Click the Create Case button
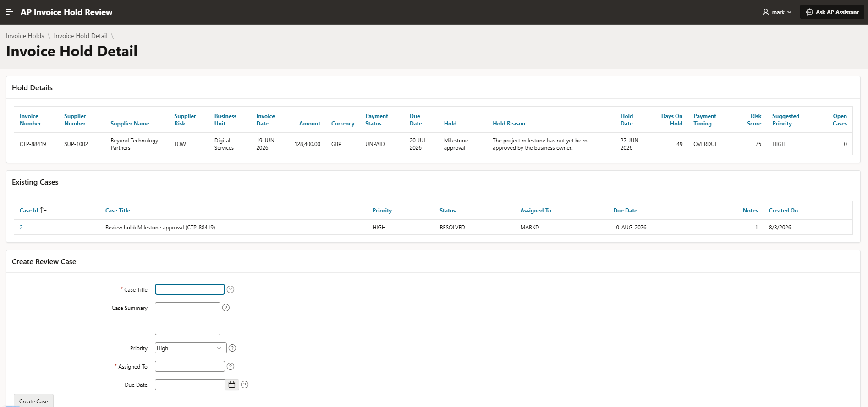Viewport: 868px width, 407px height. point(33,401)
